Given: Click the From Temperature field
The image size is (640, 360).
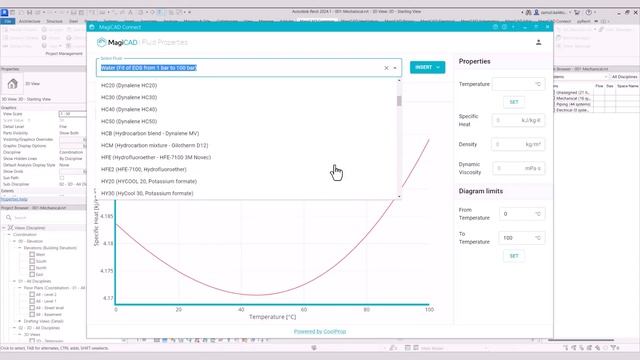Looking at the screenshot, I should point(522,214).
